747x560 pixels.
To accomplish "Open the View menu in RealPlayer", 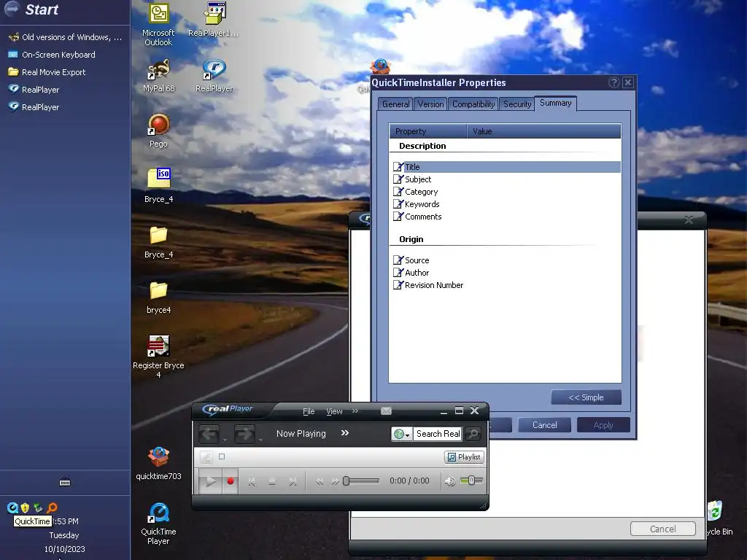I will (334, 411).
